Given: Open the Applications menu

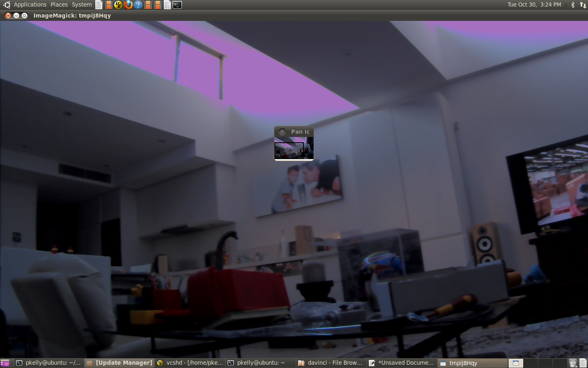Looking at the screenshot, I should [30, 4].
